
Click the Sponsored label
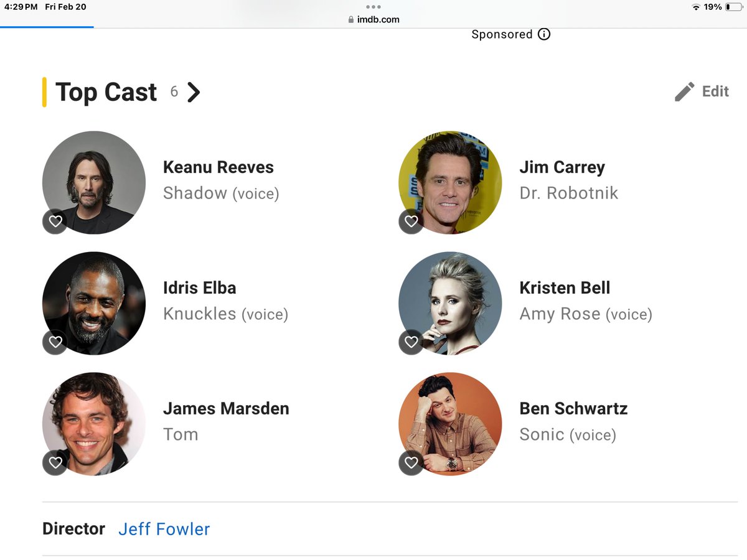click(502, 34)
